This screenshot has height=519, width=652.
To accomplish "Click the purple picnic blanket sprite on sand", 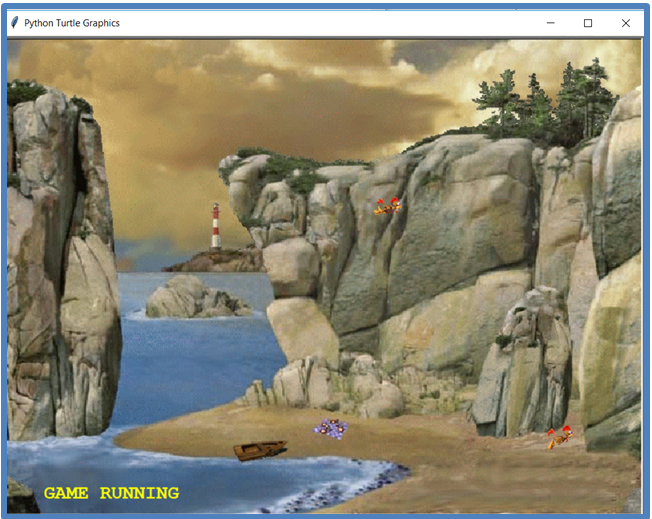I will tap(331, 429).
